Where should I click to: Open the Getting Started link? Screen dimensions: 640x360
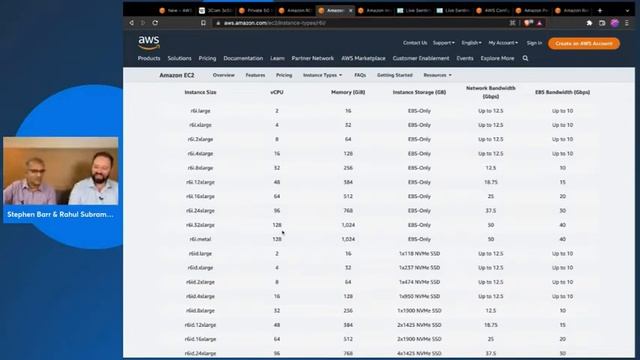pos(395,75)
